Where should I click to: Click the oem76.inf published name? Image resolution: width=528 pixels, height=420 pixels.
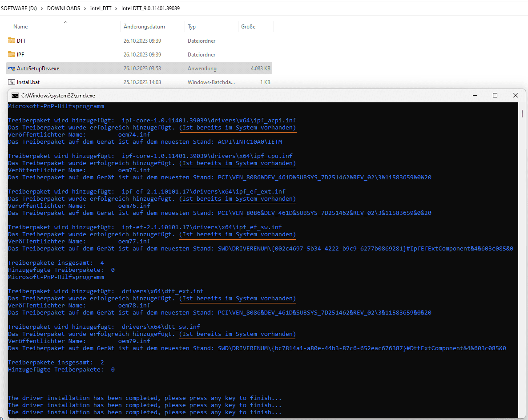[x=134, y=206]
